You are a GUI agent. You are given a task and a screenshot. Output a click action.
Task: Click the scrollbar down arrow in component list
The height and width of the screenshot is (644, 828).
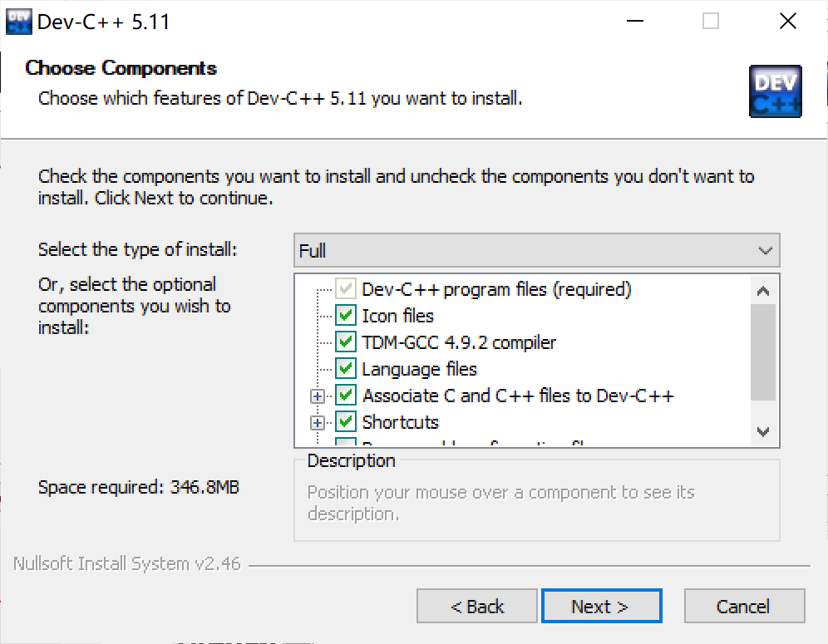pos(763,432)
